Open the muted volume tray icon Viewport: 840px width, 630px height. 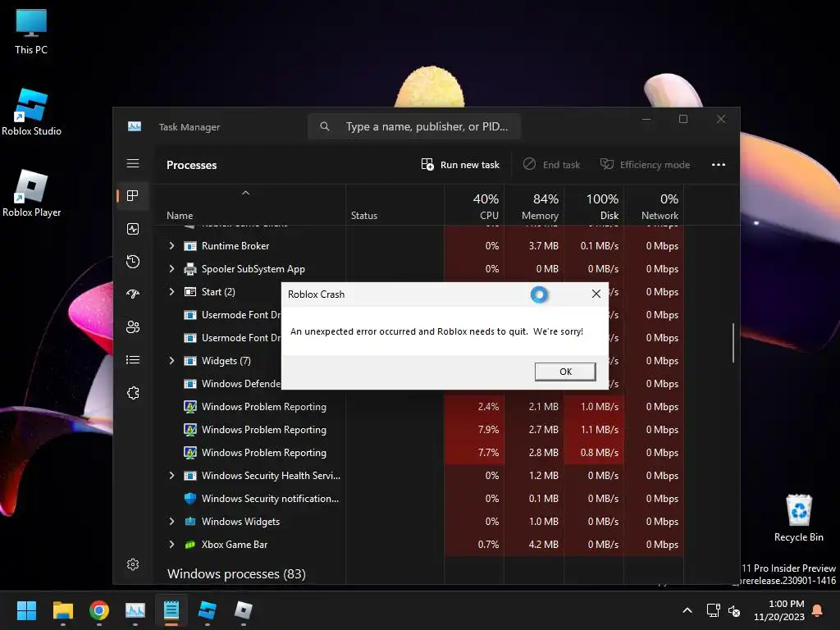tap(734, 610)
